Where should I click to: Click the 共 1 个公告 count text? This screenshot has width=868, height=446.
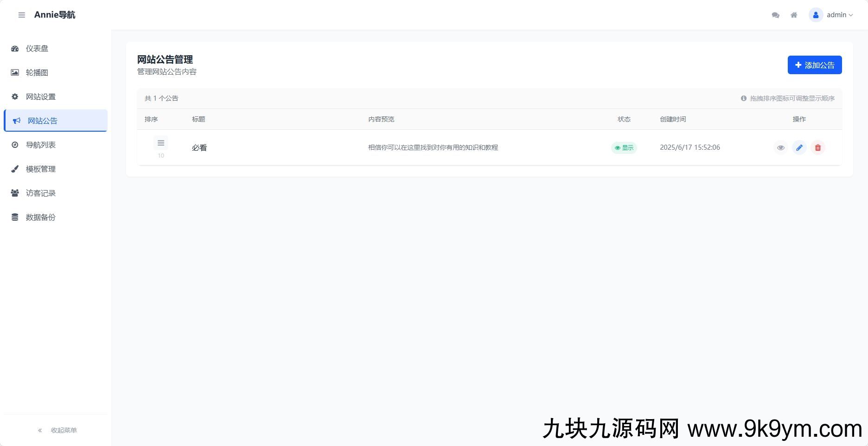(x=161, y=98)
